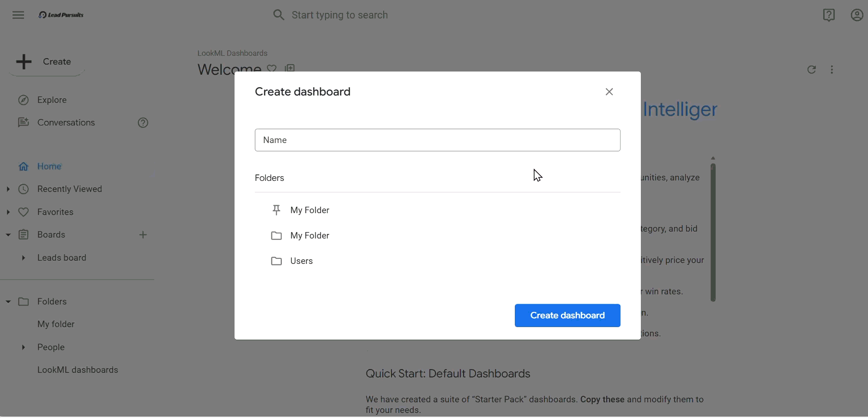This screenshot has width=868, height=418.
Task: Click the Lead Pursuits logo
Action: [61, 15]
